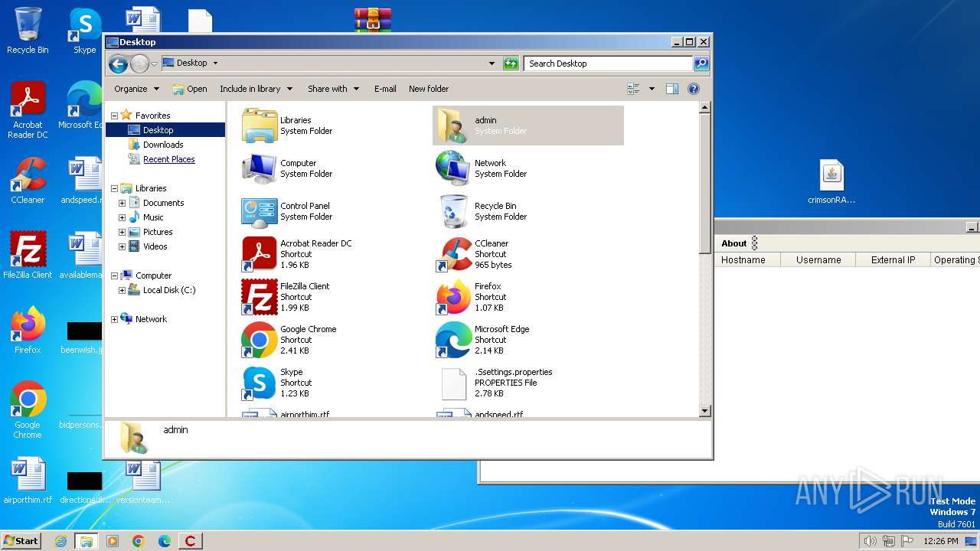Screen dimensions: 980x551
Task: Select Computer in navigation tree
Action: (153, 275)
